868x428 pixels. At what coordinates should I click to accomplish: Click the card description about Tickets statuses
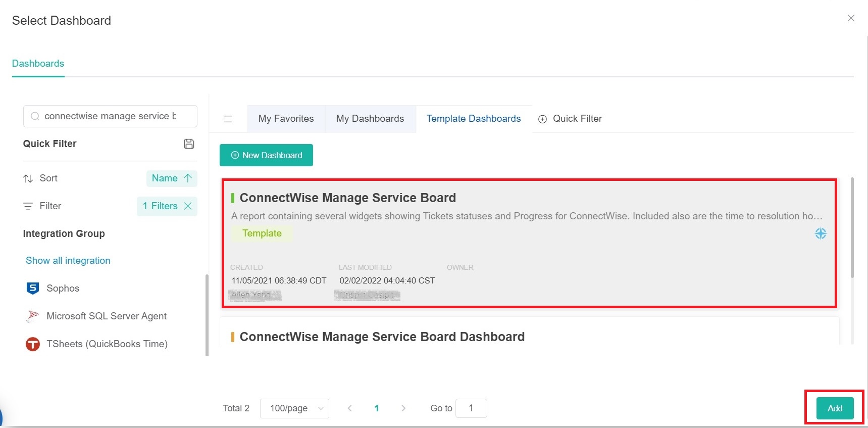[527, 216]
